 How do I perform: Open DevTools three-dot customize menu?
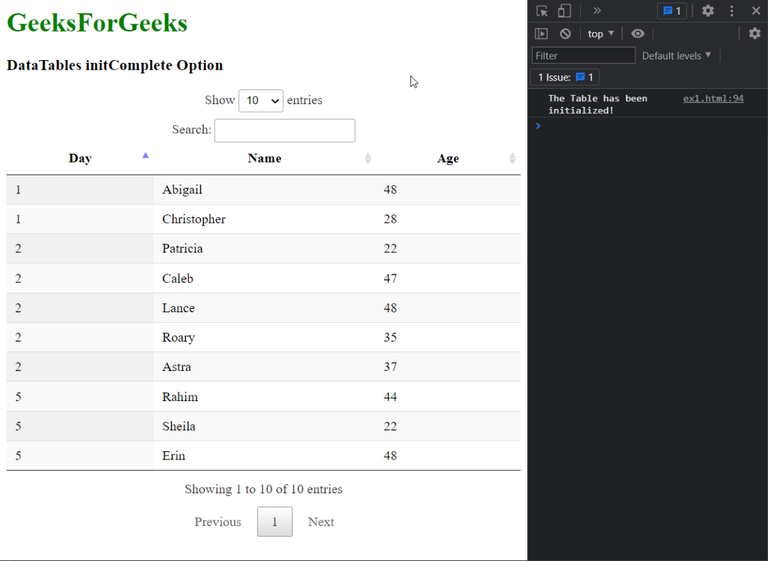point(732,11)
